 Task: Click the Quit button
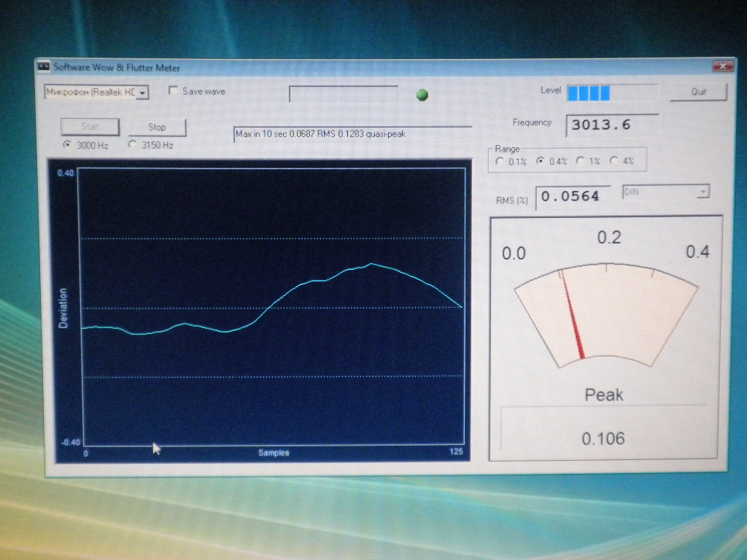tap(698, 92)
